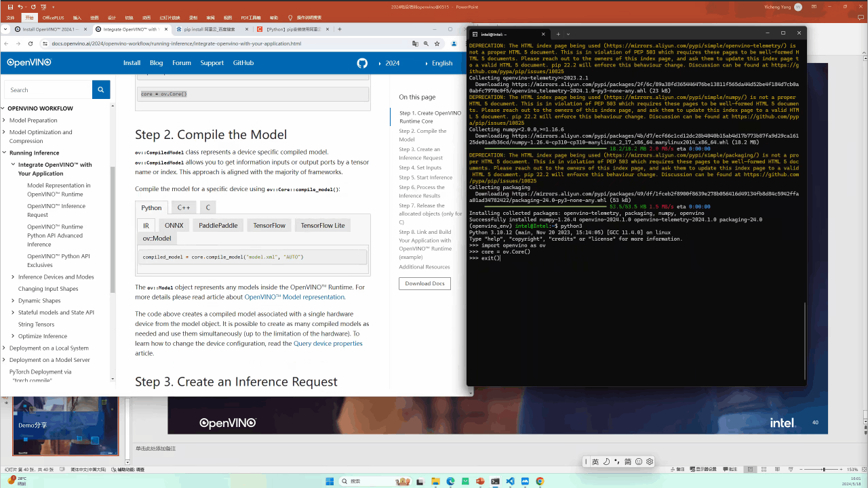Reload the page in the browser
The width and height of the screenshot is (868, 488).
tap(31, 43)
